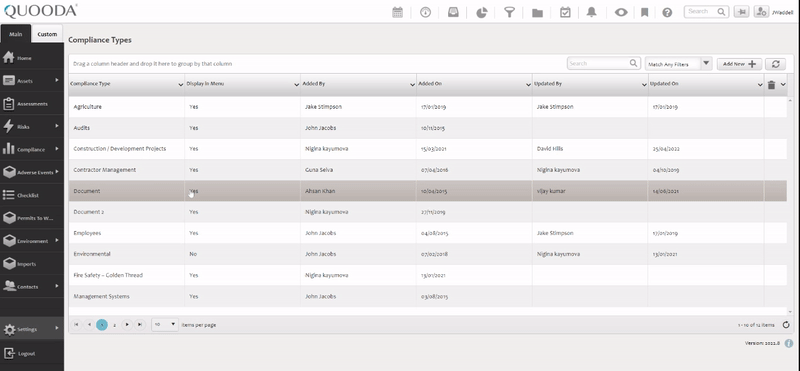Open the help question mark icon
Image resolution: width=800 pixels, height=371 pixels.
click(x=667, y=12)
